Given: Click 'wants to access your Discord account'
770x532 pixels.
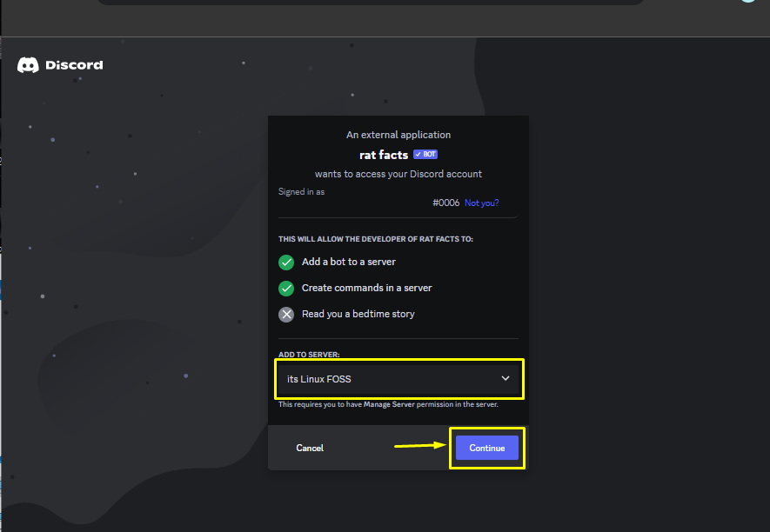Looking at the screenshot, I should point(398,174).
